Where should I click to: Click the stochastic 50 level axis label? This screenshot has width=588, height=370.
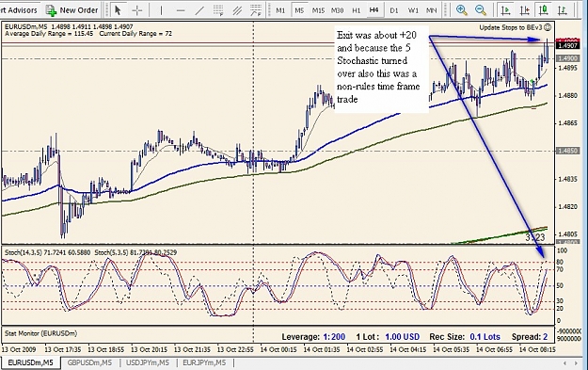pyautogui.click(x=560, y=285)
